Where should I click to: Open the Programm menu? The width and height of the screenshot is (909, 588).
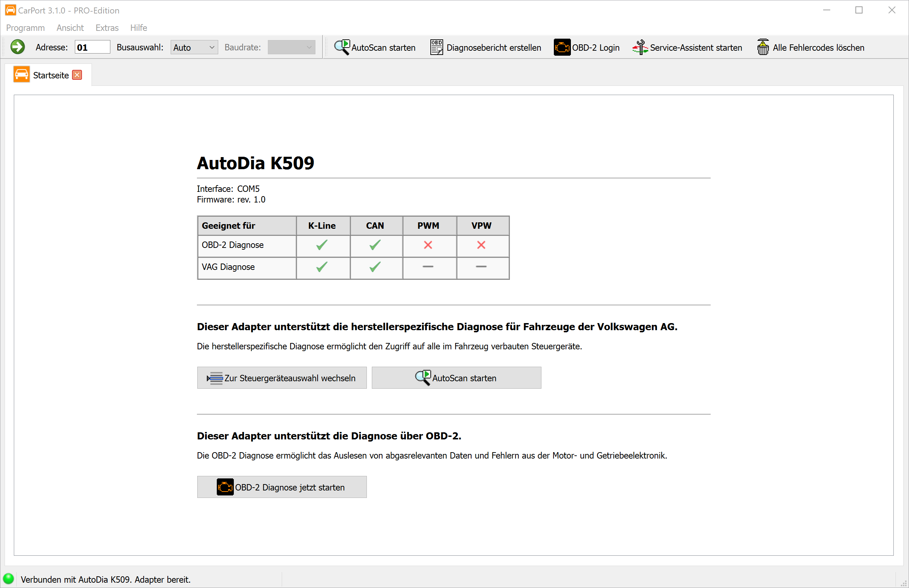pos(25,28)
